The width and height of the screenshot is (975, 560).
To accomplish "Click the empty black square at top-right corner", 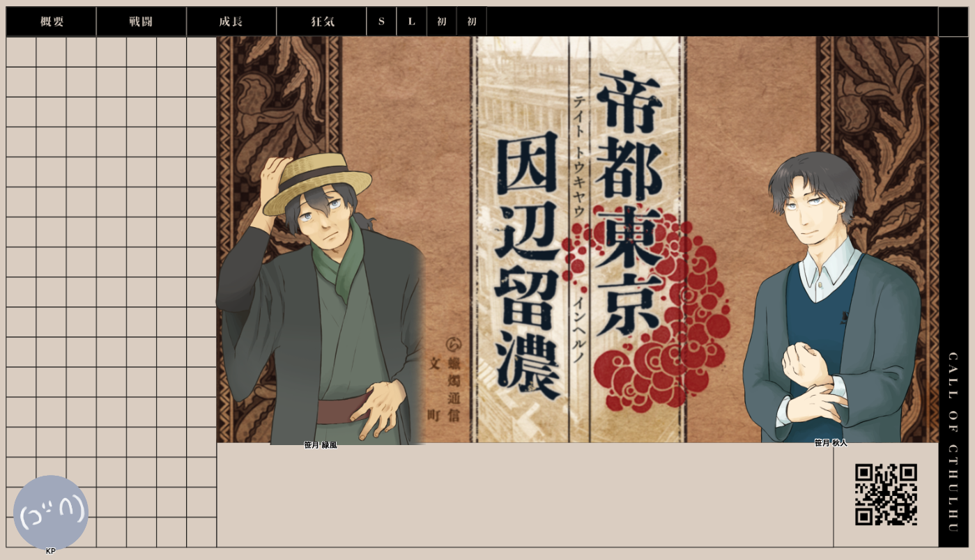I will (953, 22).
